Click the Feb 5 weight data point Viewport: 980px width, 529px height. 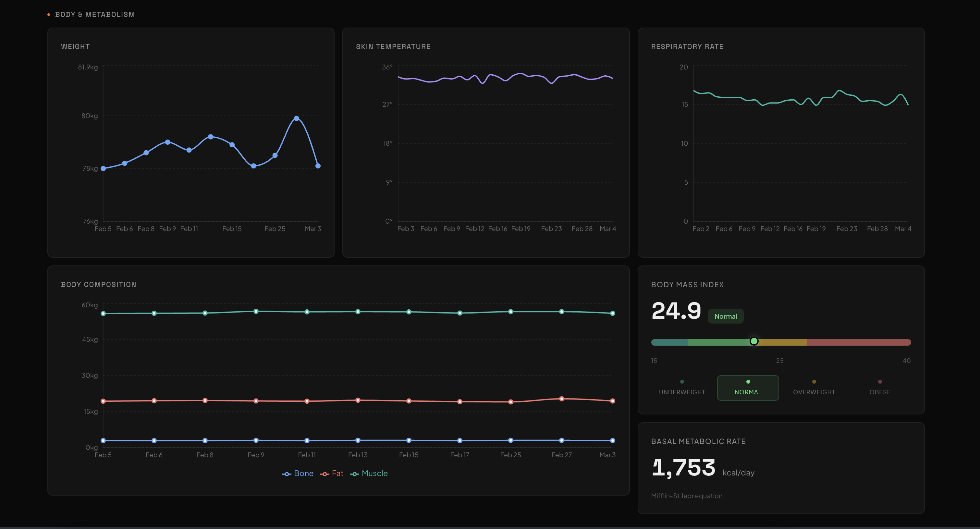(103, 168)
